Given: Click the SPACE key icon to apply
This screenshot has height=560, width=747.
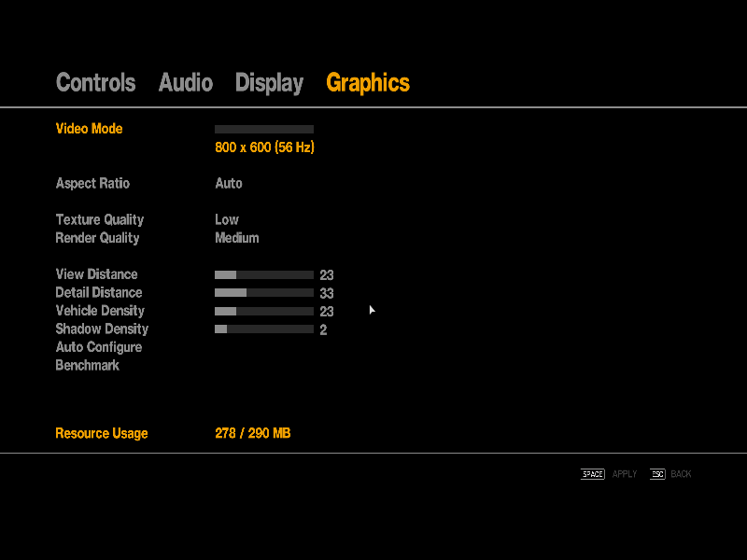Looking at the screenshot, I should point(593,474).
